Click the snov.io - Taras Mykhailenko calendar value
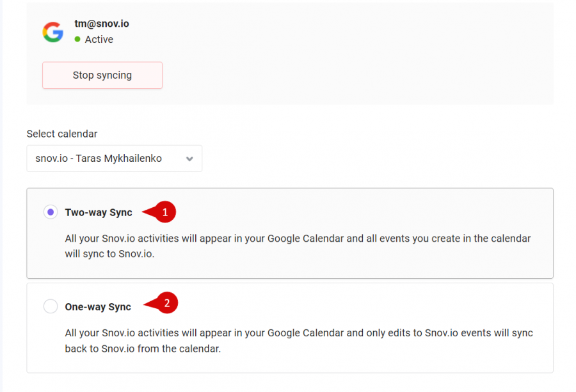Image resolution: width=576 pixels, height=392 pixels. point(99,158)
